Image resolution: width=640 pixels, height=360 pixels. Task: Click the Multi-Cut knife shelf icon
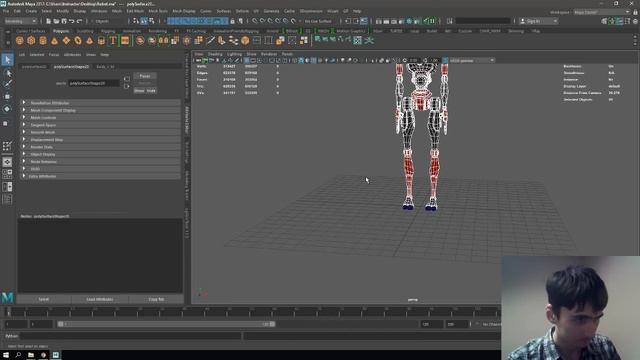point(211,40)
